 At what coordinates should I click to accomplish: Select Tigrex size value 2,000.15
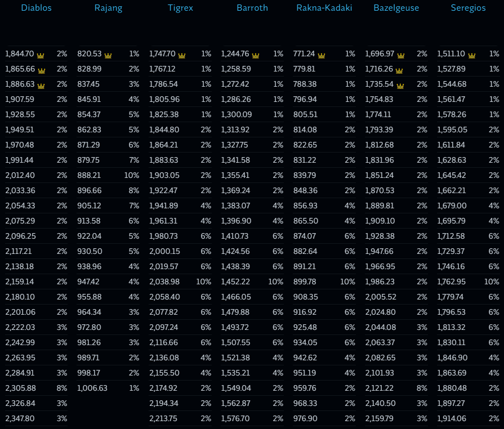[164, 251]
